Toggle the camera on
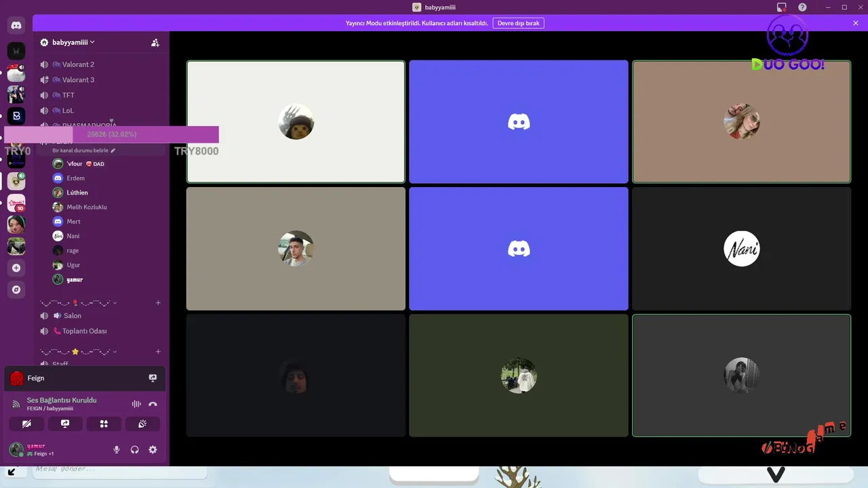The height and width of the screenshot is (488, 868). pos(26,424)
